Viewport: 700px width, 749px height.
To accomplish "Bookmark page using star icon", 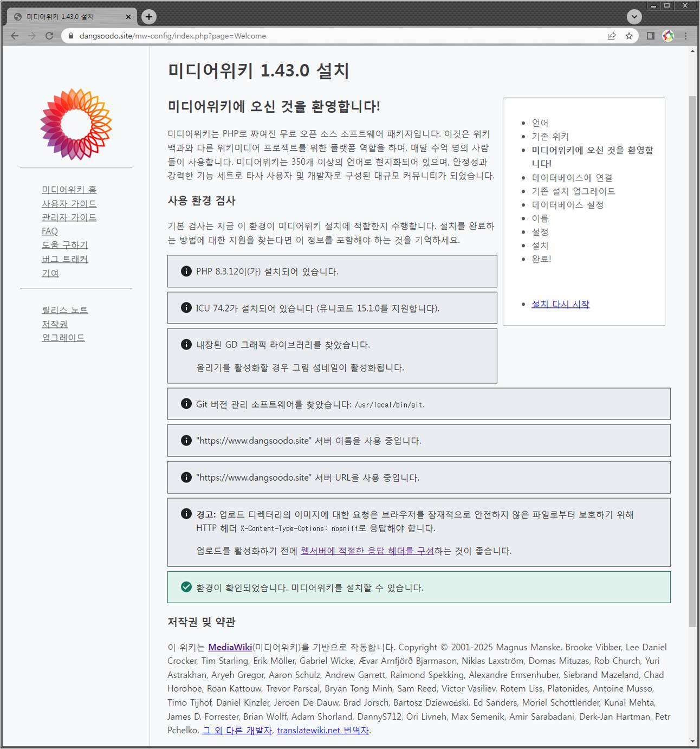I will click(x=629, y=36).
